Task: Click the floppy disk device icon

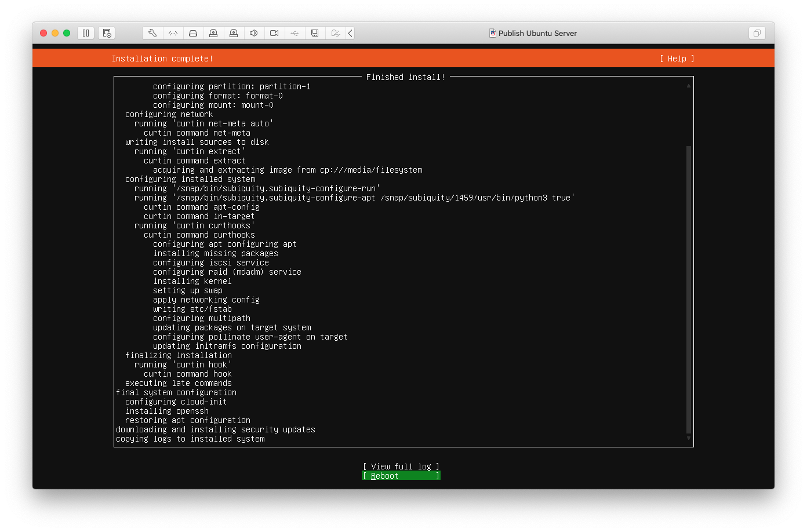Action: (x=315, y=33)
